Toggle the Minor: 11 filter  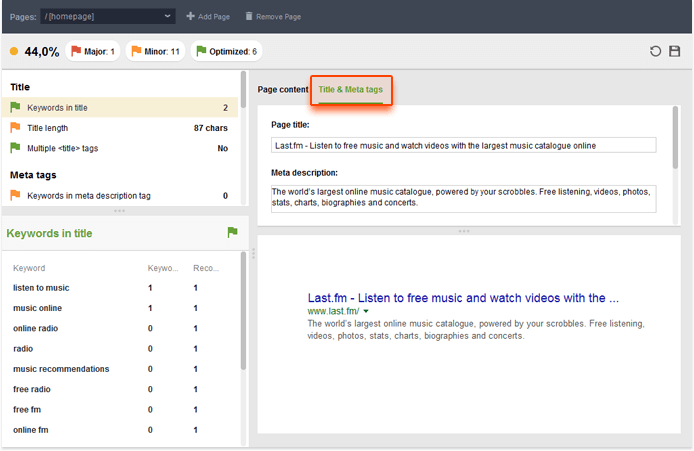pos(155,51)
